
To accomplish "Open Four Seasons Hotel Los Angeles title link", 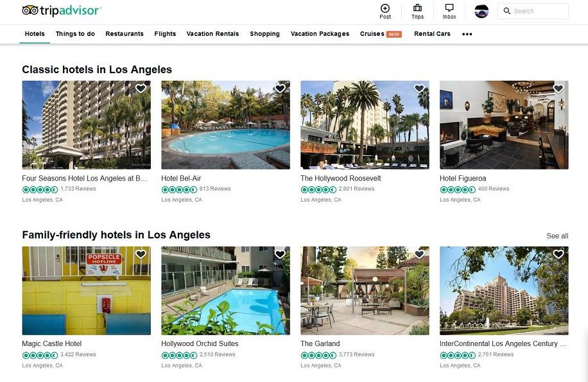I will (84, 178).
